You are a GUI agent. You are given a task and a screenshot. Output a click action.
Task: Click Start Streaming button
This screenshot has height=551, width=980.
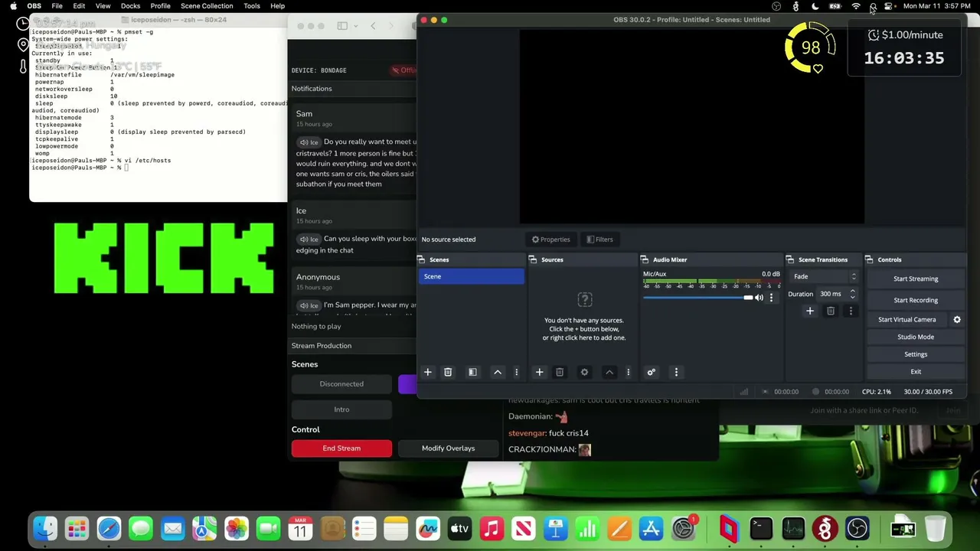click(916, 279)
